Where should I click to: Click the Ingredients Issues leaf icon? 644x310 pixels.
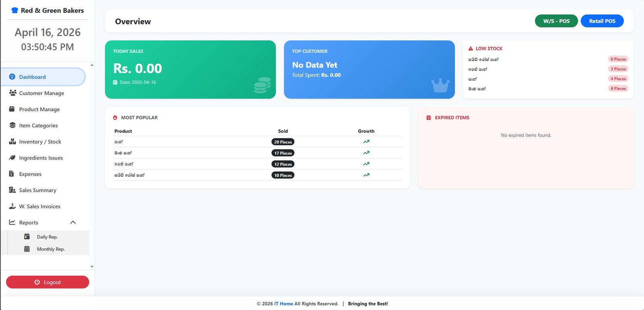click(x=12, y=158)
